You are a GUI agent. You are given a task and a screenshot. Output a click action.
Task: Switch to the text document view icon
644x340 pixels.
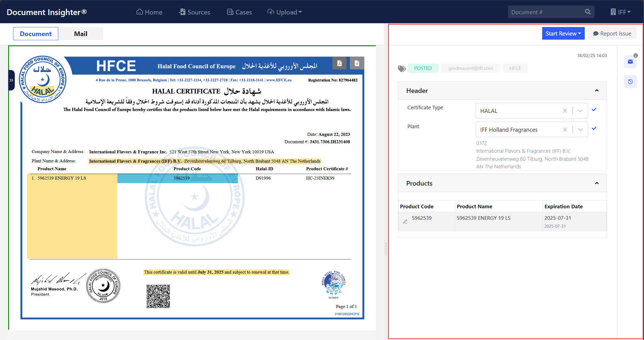357,63
